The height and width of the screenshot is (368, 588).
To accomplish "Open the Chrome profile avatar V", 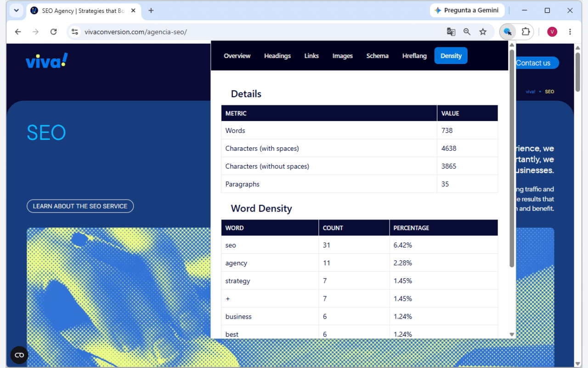I will (552, 32).
